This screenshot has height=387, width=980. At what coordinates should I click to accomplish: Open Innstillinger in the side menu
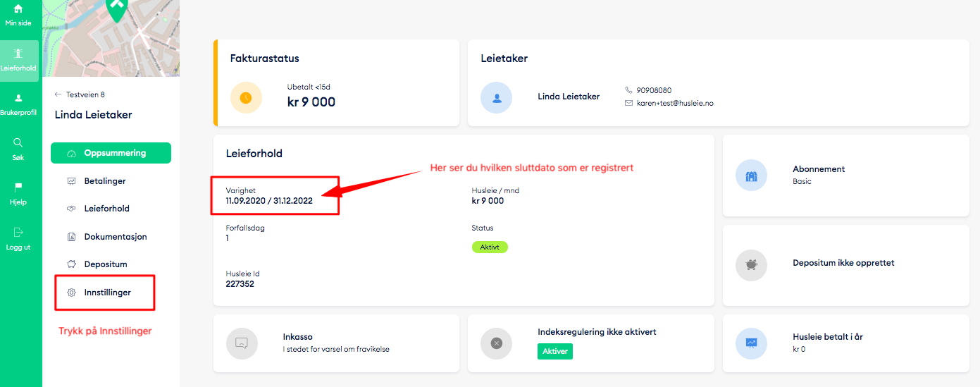pyautogui.click(x=107, y=293)
